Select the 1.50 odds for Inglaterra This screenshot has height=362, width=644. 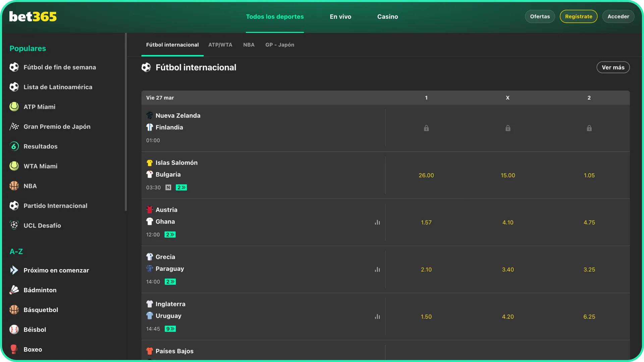426,316
